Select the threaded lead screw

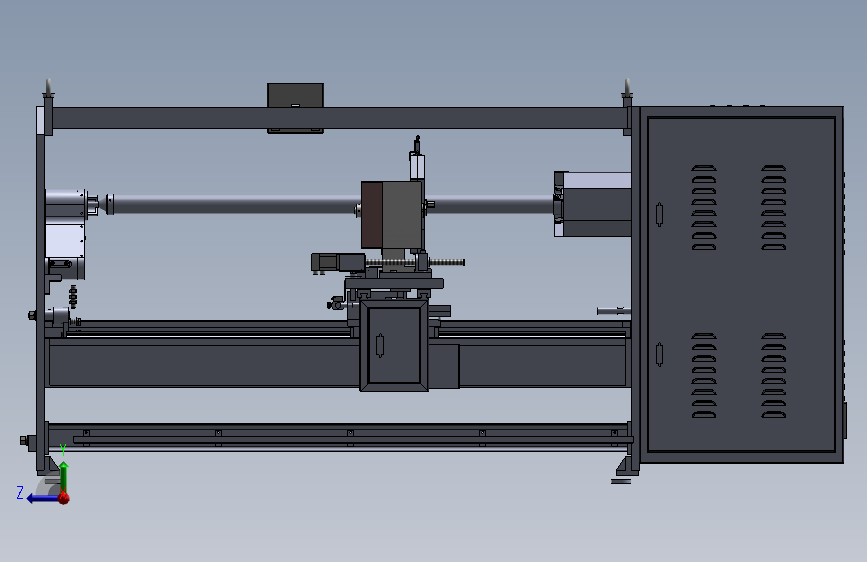point(415,262)
